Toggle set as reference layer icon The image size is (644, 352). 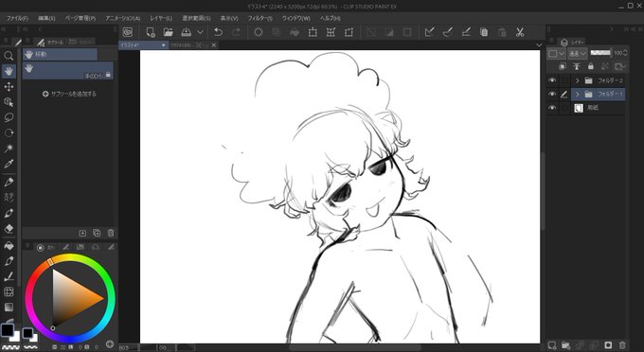577,66
